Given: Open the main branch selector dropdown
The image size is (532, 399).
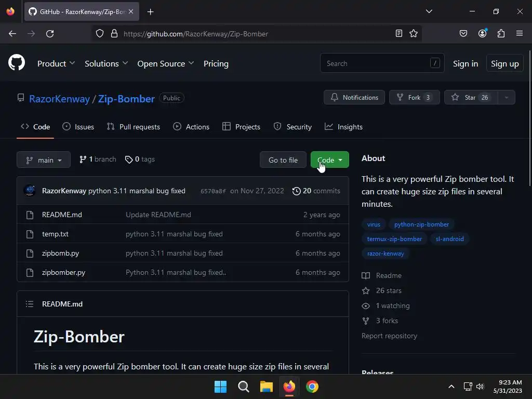Looking at the screenshot, I should pyautogui.click(x=44, y=160).
